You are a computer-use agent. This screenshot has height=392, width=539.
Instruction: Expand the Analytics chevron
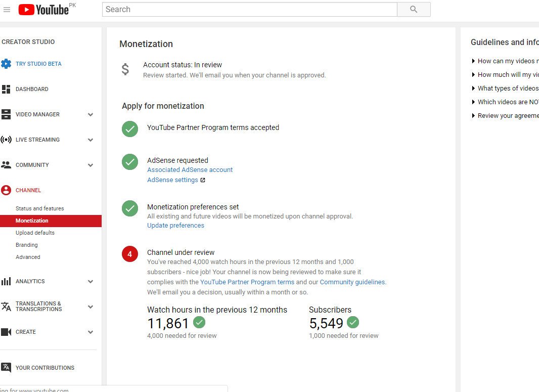coord(91,282)
